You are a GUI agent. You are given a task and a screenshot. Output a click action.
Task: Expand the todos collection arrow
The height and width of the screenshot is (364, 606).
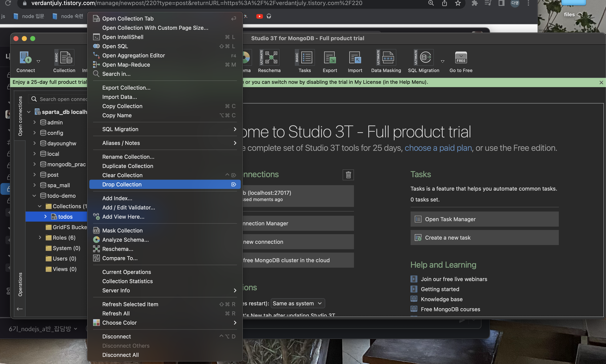[x=46, y=217]
